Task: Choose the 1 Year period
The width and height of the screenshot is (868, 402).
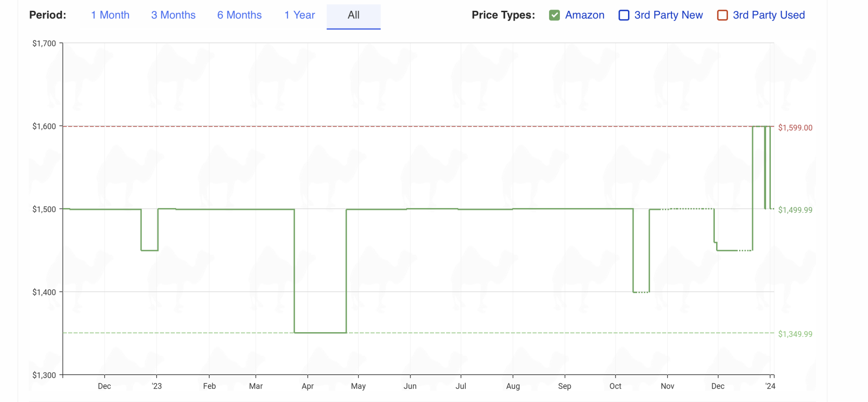Action: [x=299, y=15]
